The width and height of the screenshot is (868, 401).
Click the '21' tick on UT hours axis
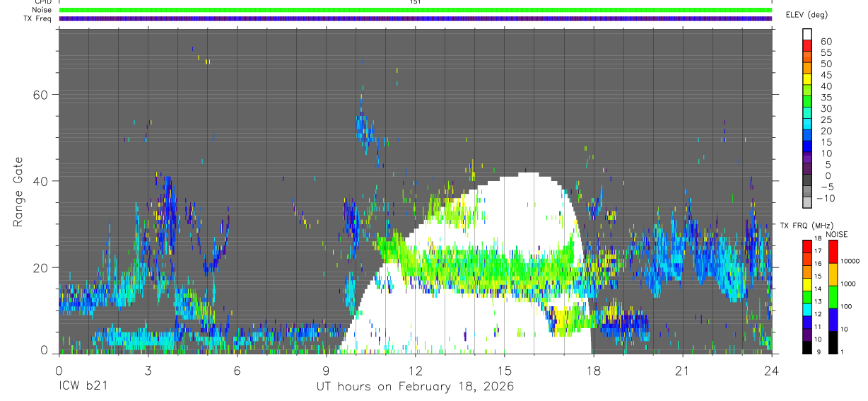[x=682, y=371]
